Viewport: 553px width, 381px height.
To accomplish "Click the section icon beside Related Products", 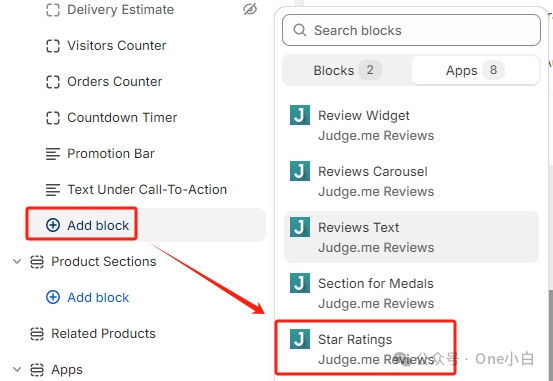I will [37, 334].
